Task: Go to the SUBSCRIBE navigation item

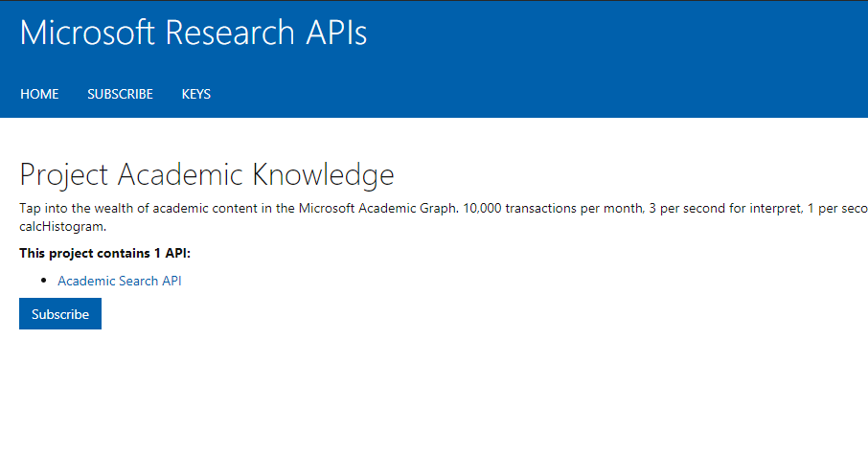Action: (x=120, y=94)
